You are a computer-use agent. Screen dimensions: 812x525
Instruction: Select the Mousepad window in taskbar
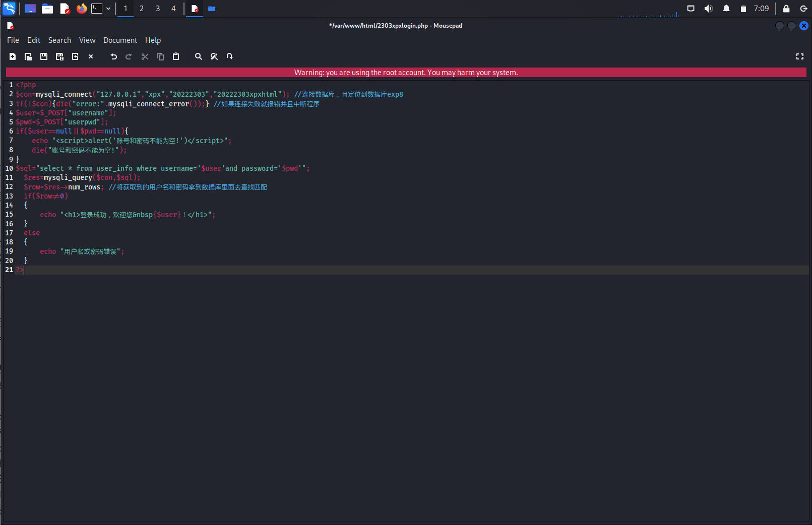(x=195, y=9)
